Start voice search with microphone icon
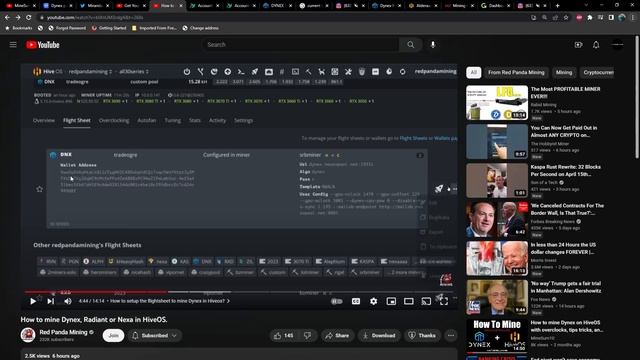 click(433, 44)
